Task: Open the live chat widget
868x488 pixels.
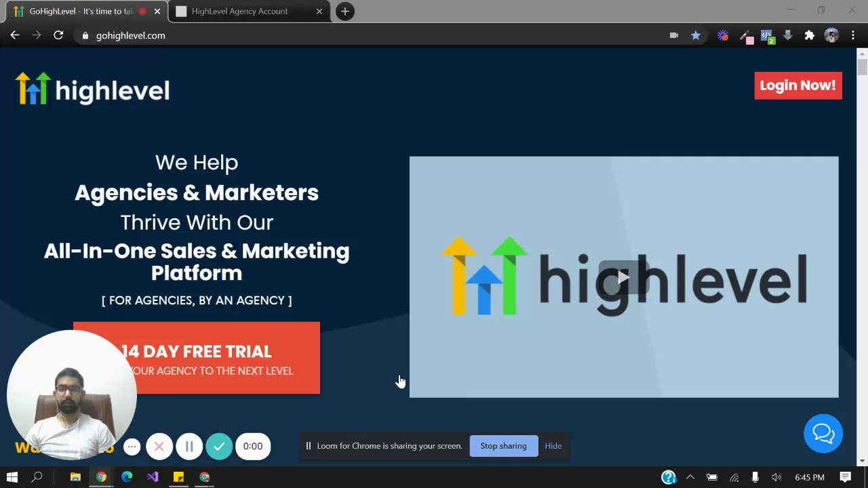Action: coord(823,434)
